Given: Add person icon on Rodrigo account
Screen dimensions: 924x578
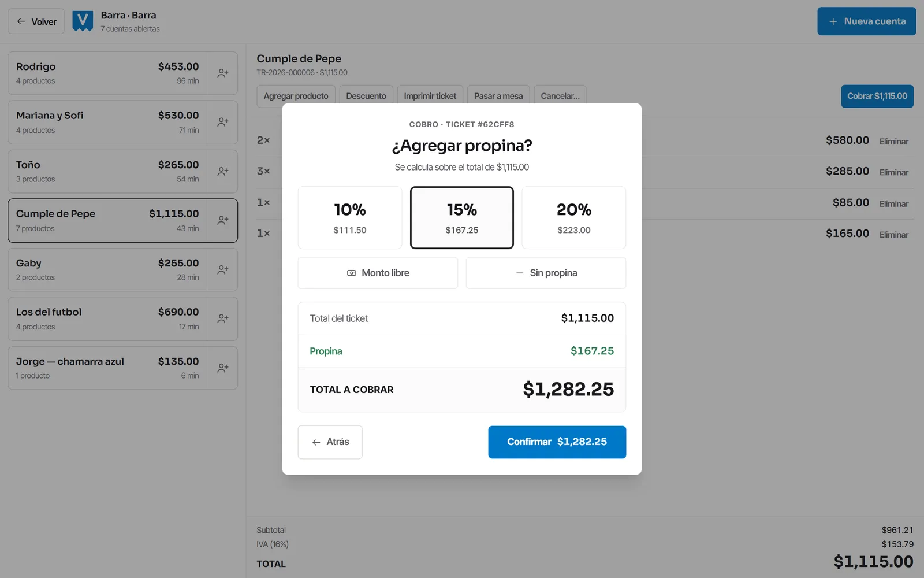Looking at the screenshot, I should click(x=222, y=73).
